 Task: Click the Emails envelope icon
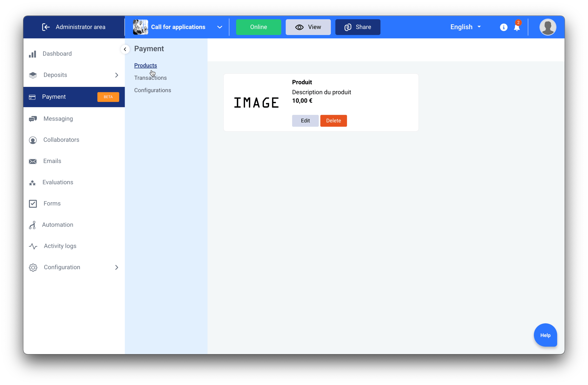[x=33, y=161]
